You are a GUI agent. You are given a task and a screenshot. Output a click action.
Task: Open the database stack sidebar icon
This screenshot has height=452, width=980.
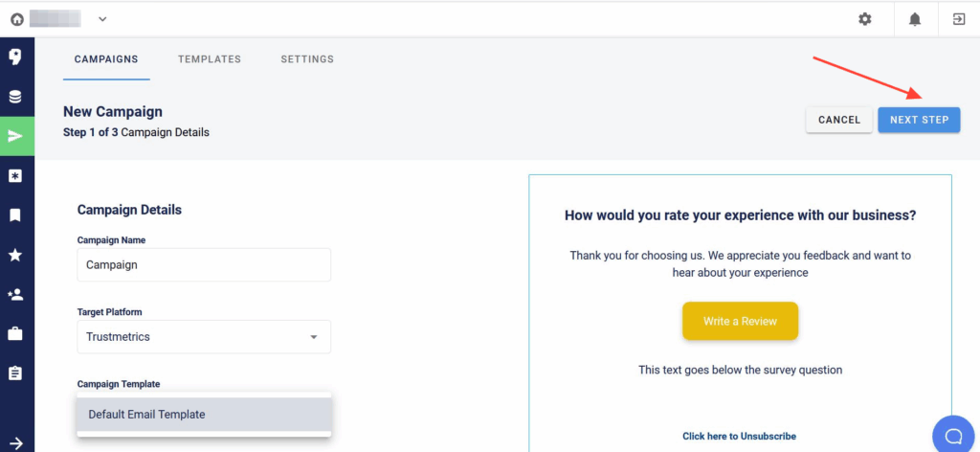point(15,97)
